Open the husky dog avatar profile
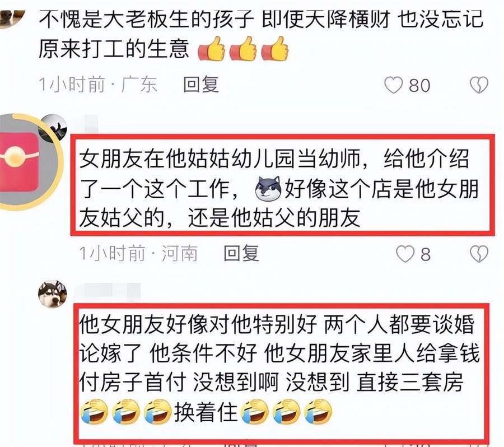Image resolution: width=504 pixels, height=447 pixels. pyautogui.click(x=53, y=294)
